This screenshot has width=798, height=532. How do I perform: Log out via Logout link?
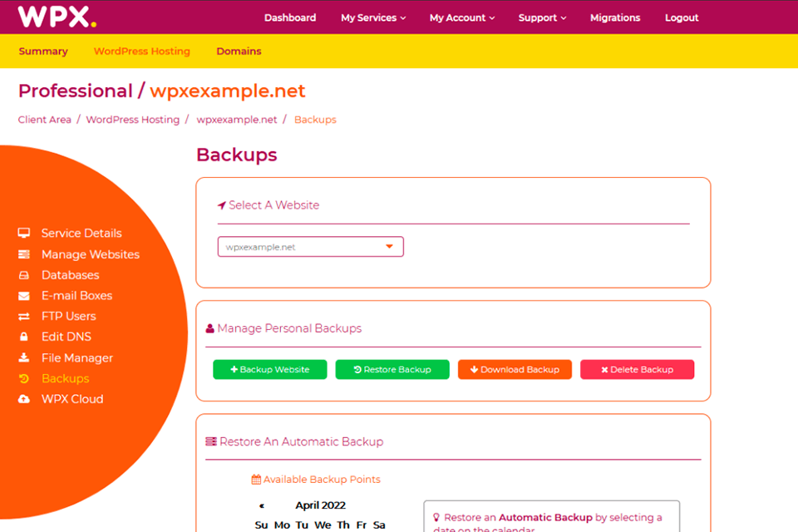pos(682,17)
